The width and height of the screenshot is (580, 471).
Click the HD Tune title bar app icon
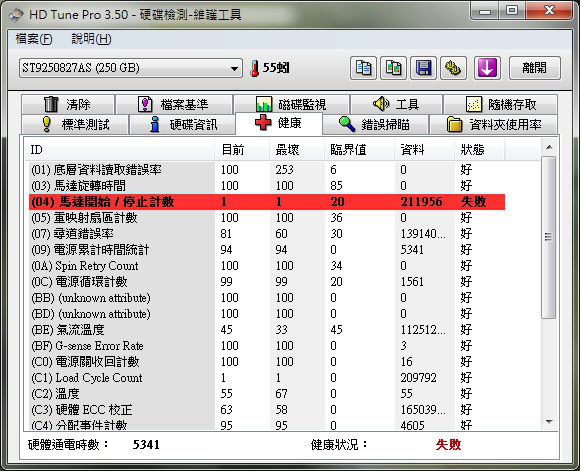pyautogui.click(x=17, y=15)
